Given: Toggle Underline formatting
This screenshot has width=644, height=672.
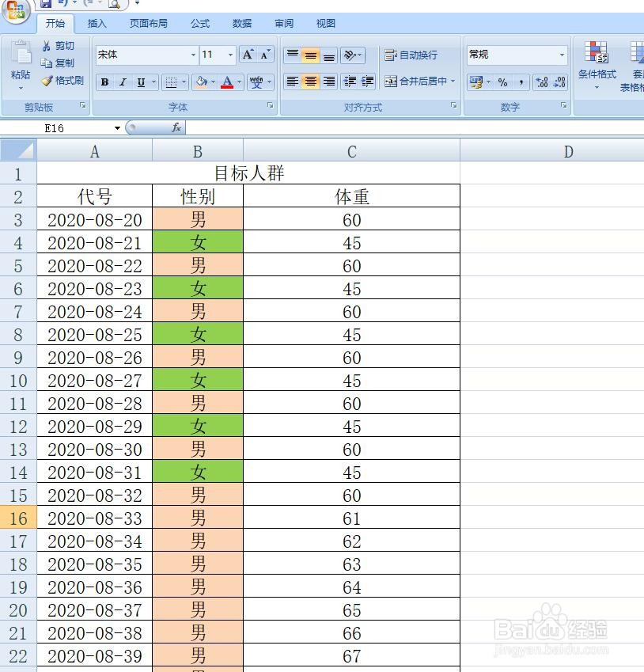Looking at the screenshot, I should coord(141,82).
